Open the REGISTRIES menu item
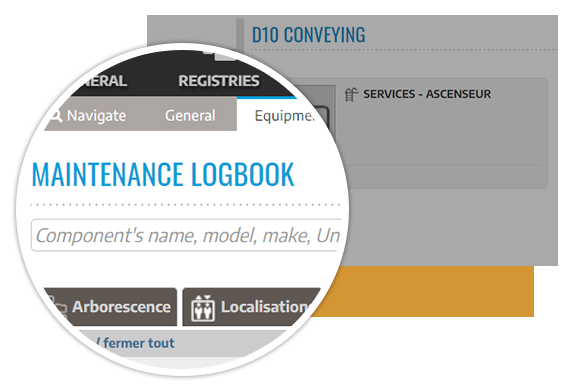The width and height of the screenshot is (570, 390). click(x=219, y=81)
